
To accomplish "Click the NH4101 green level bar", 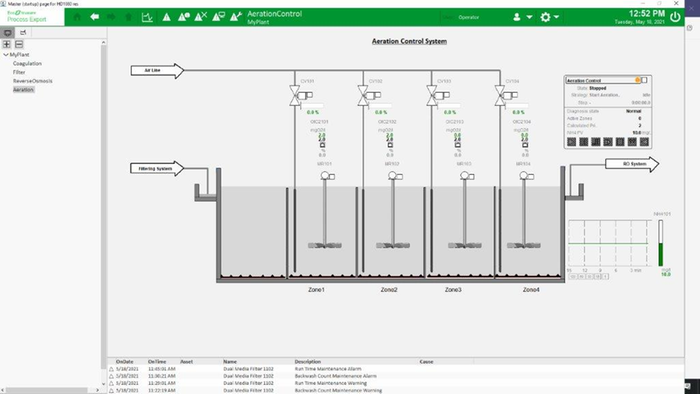I will pyautogui.click(x=661, y=254).
